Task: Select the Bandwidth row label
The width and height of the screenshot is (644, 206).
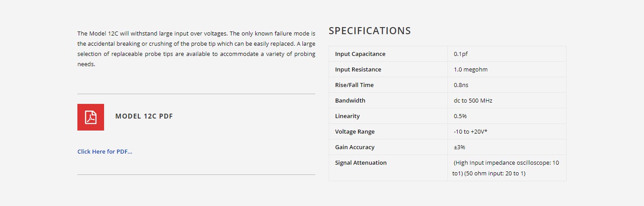Action: pyautogui.click(x=350, y=100)
